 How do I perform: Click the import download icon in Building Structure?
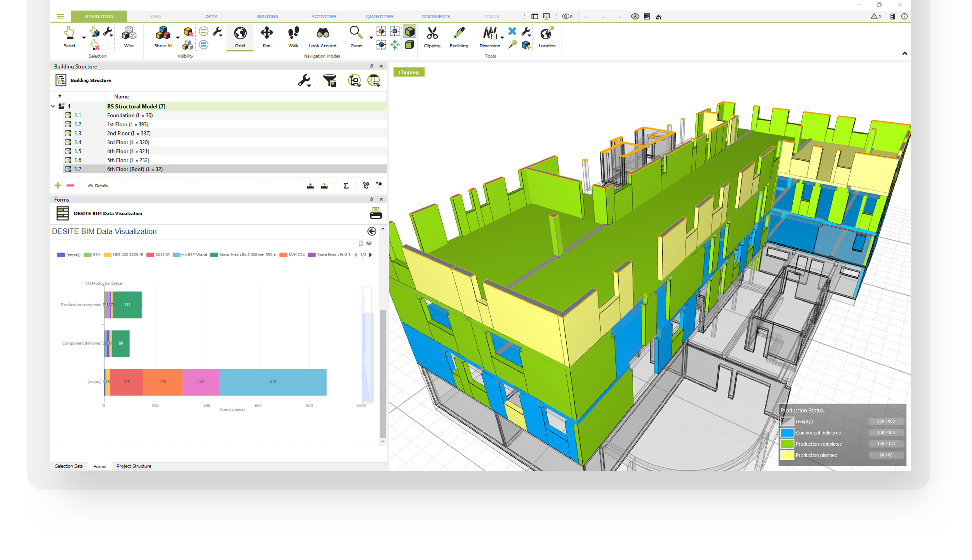[x=310, y=186]
